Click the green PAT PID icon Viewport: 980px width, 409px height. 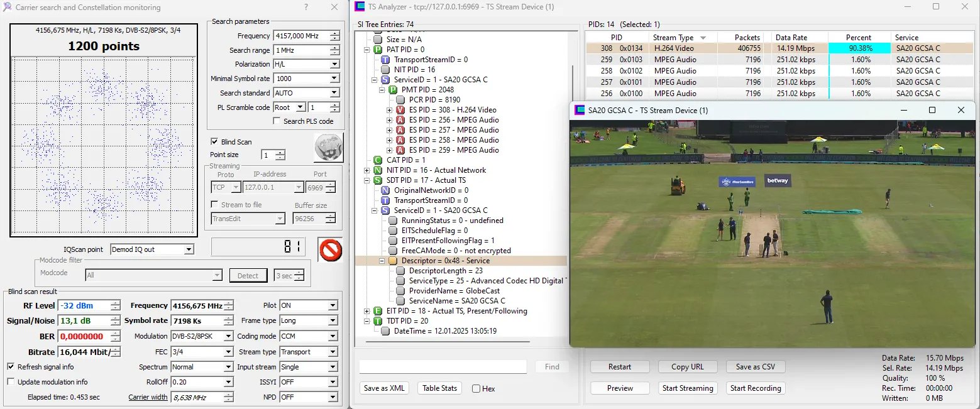(378, 50)
